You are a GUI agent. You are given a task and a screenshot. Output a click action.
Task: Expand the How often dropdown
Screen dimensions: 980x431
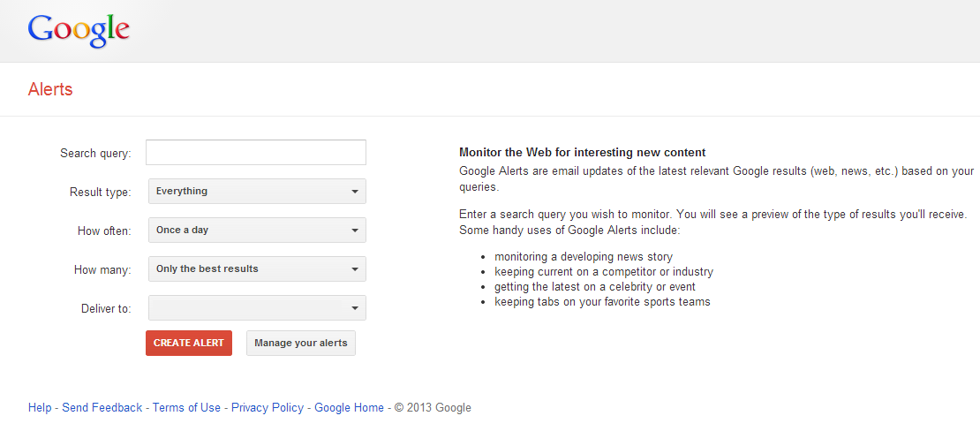(x=257, y=231)
